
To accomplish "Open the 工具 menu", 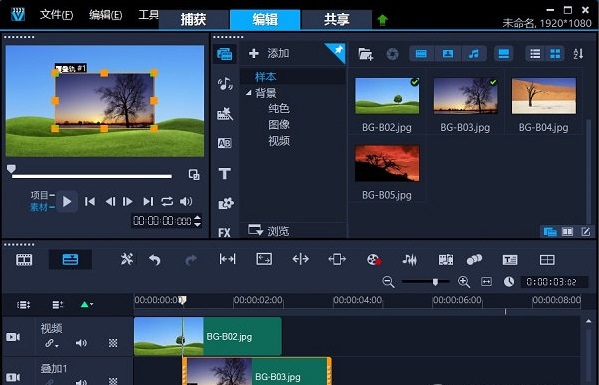I will (148, 15).
